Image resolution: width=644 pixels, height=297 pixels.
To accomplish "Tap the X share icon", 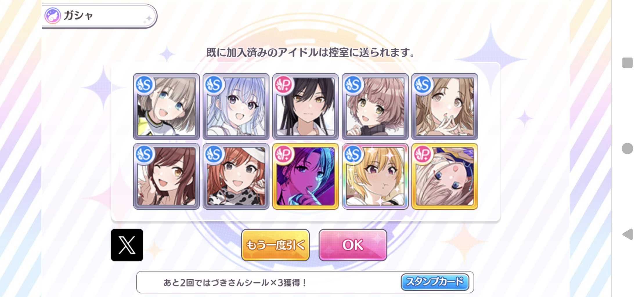I will point(127,245).
